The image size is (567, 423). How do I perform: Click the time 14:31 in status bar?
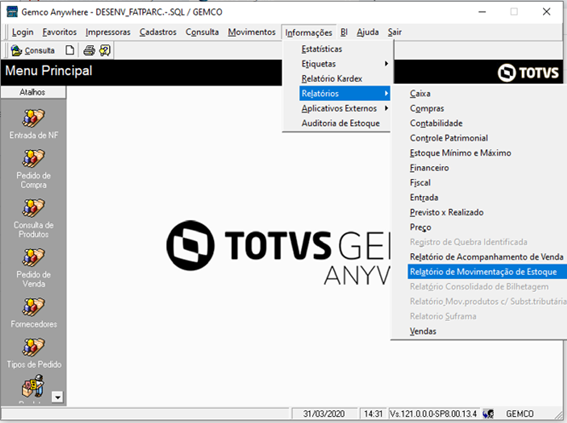point(373,414)
